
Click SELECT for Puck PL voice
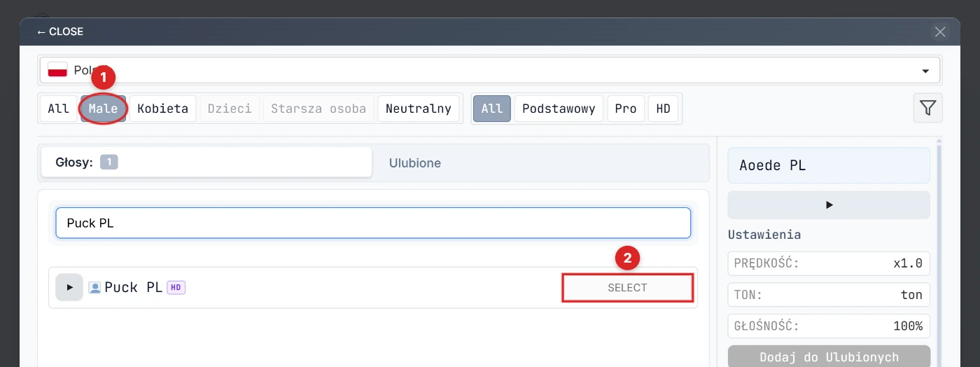(627, 288)
